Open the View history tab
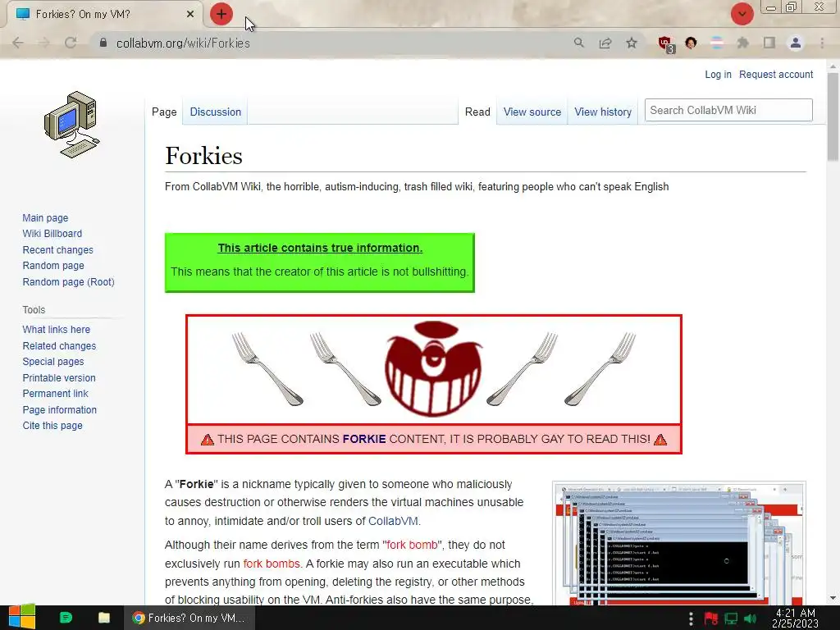This screenshot has height=630, width=840. point(603,112)
